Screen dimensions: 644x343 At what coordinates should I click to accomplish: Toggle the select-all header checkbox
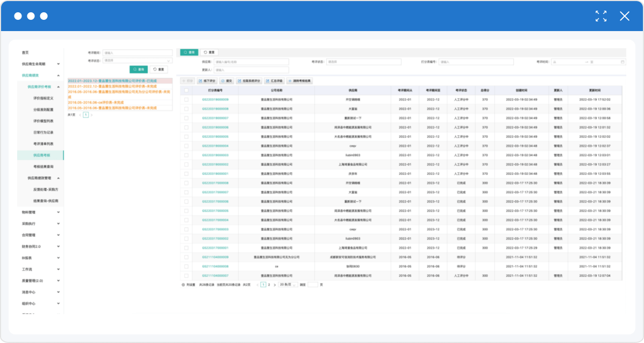(x=186, y=91)
